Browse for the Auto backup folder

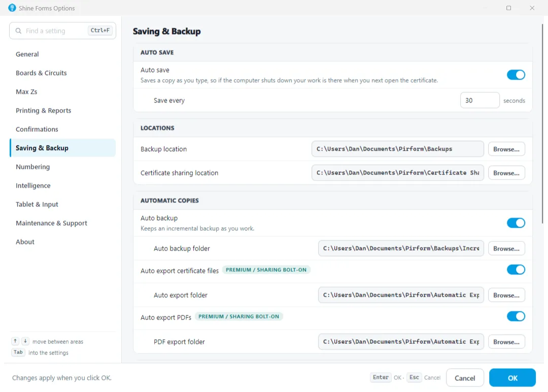point(506,248)
